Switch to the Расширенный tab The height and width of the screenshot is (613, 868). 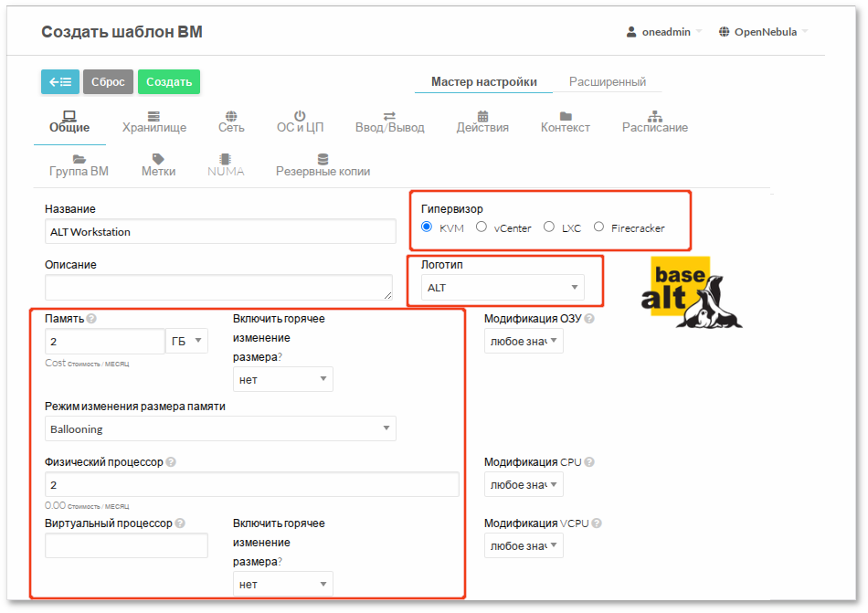point(609,81)
